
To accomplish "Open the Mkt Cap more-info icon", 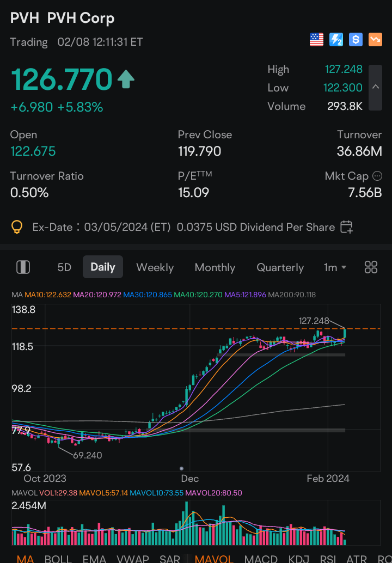I will (x=377, y=176).
